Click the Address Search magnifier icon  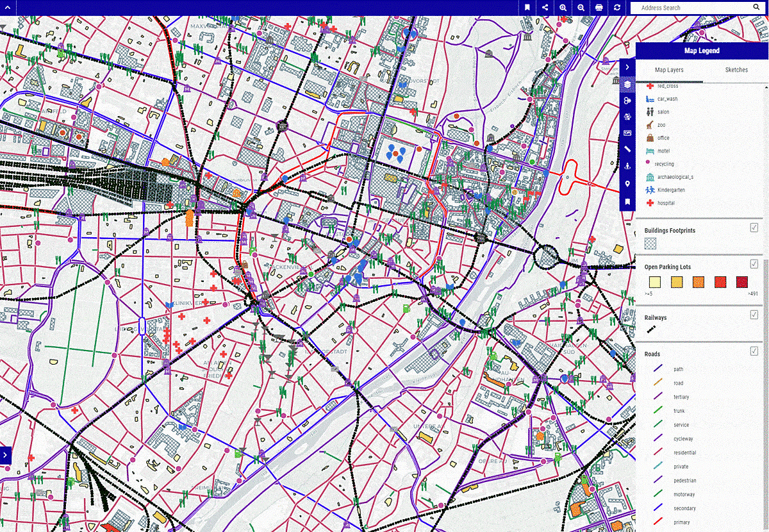pos(757,8)
